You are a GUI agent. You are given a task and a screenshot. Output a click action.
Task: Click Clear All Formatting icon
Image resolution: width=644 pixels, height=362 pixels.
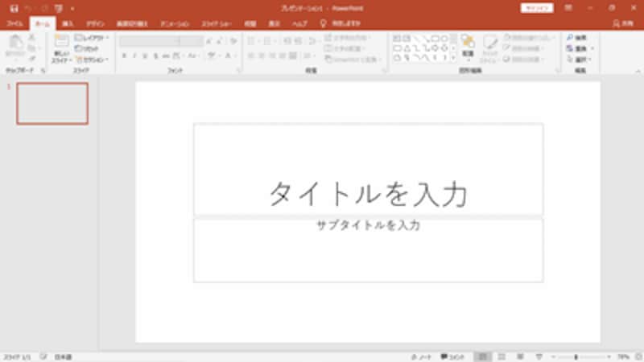[x=233, y=41]
